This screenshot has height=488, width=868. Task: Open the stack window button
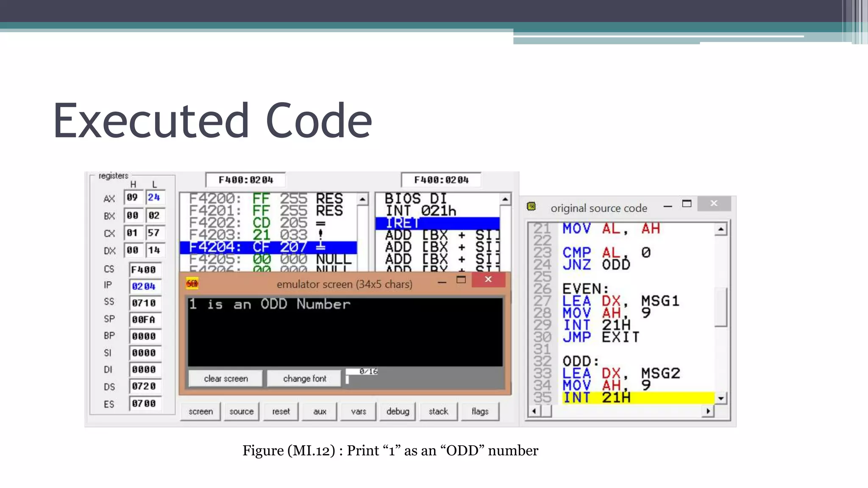pos(438,411)
